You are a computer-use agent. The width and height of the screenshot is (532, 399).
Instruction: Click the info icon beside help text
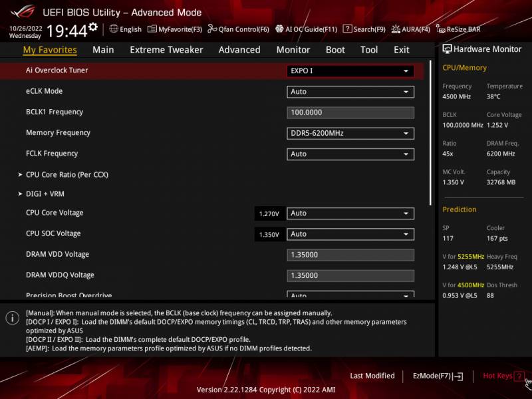[13, 319]
